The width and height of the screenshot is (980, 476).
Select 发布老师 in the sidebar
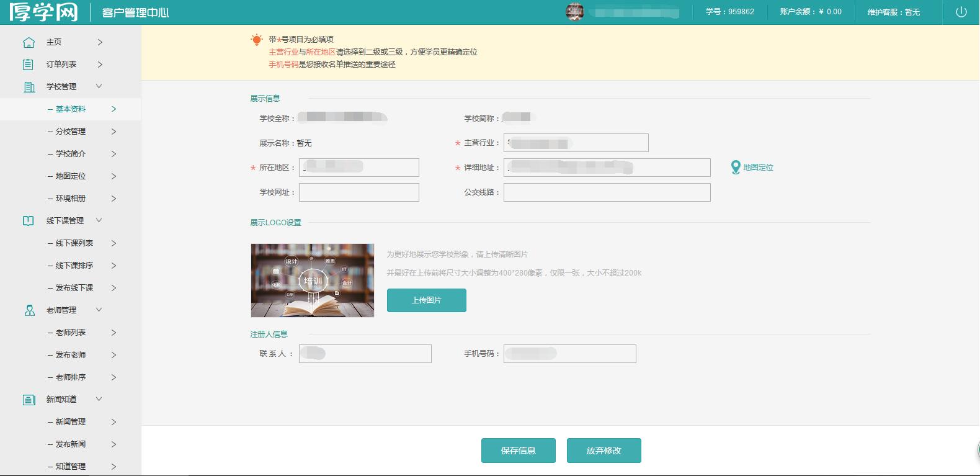(x=71, y=355)
